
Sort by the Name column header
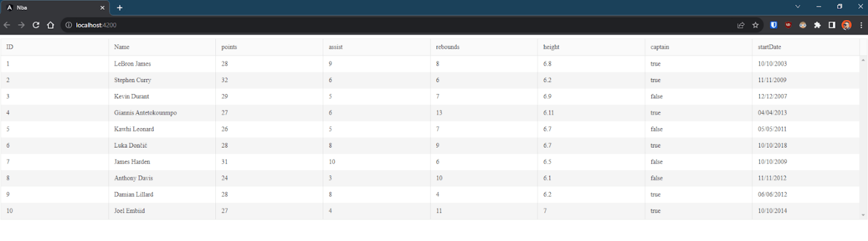[162, 47]
